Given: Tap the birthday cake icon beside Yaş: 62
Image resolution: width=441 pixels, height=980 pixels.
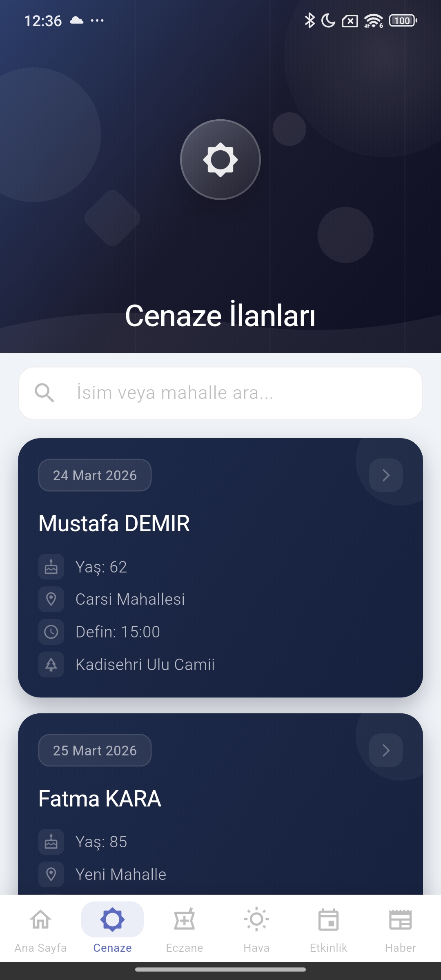Looking at the screenshot, I should [x=51, y=566].
